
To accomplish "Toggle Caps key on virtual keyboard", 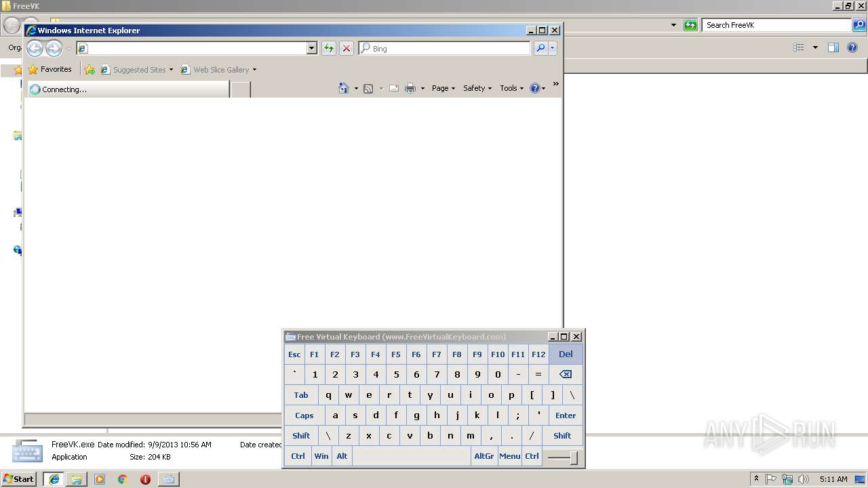I will coord(304,415).
